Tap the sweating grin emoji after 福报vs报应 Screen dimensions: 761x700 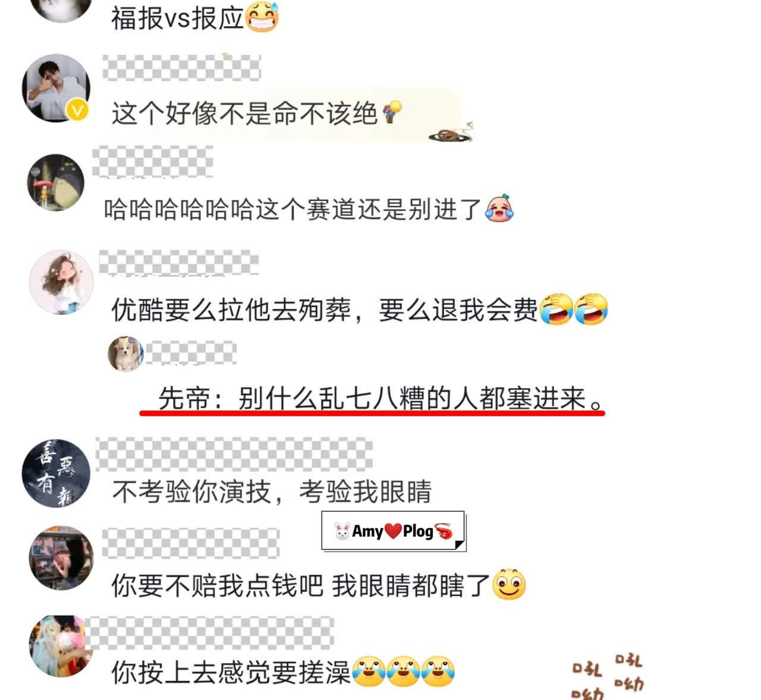[x=262, y=17]
